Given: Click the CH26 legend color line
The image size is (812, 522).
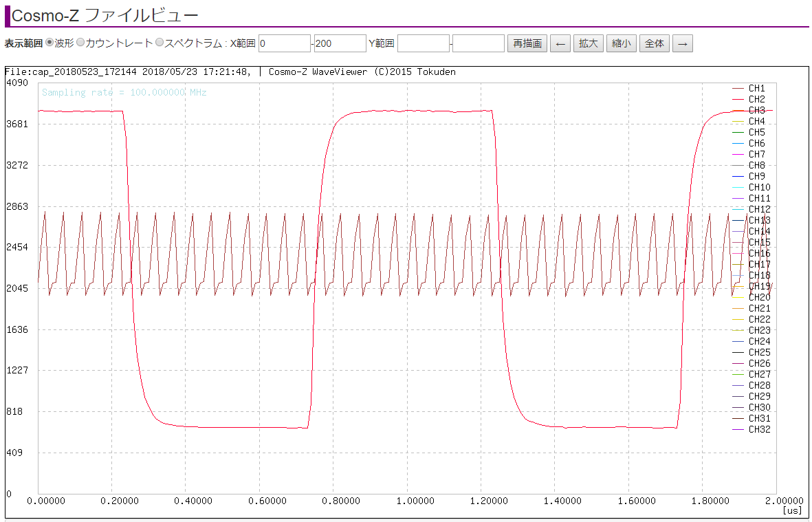Looking at the screenshot, I should tap(738, 363).
